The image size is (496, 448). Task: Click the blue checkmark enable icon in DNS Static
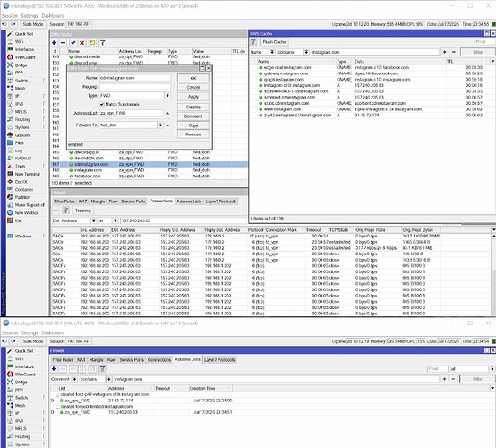73,43
